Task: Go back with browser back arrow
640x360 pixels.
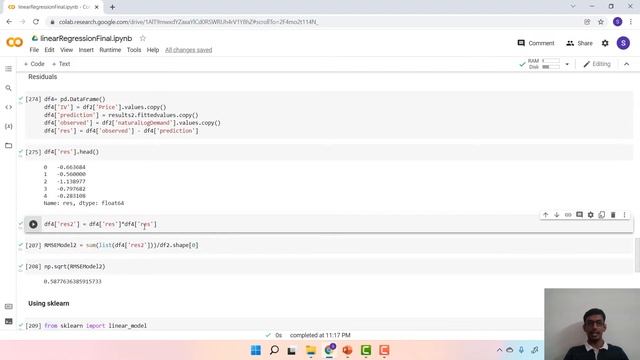Action: [9, 22]
